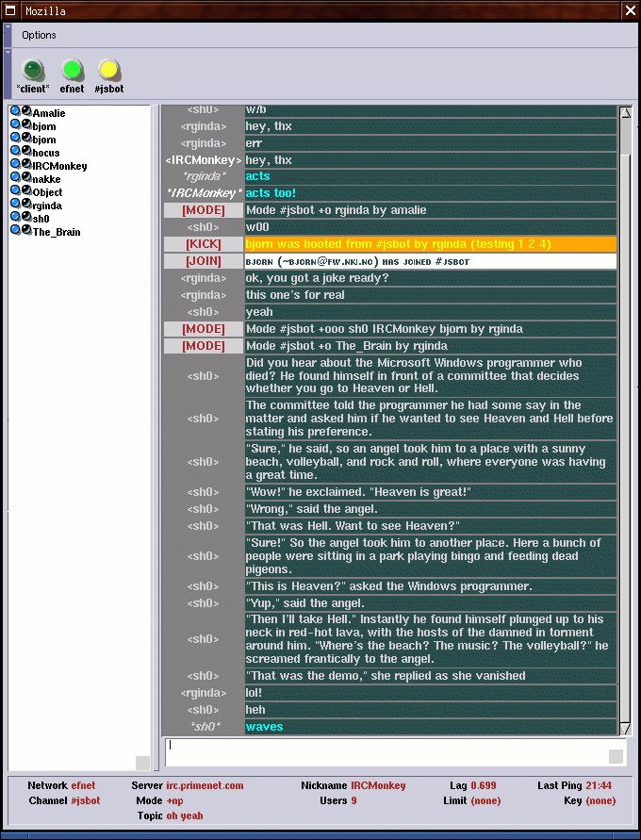The height and width of the screenshot is (840, 641).
Task: Click dark voice icon beside rginda user
Action: 26,203
